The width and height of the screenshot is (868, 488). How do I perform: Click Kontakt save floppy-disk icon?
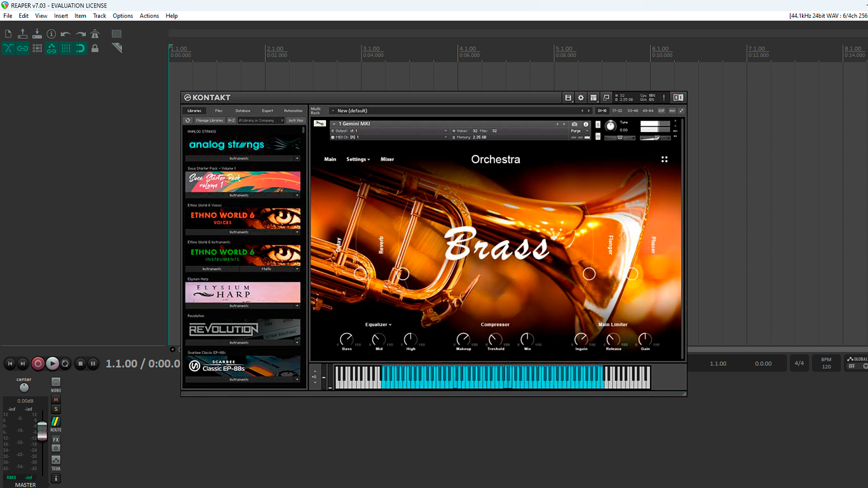[x=568, y=98]
